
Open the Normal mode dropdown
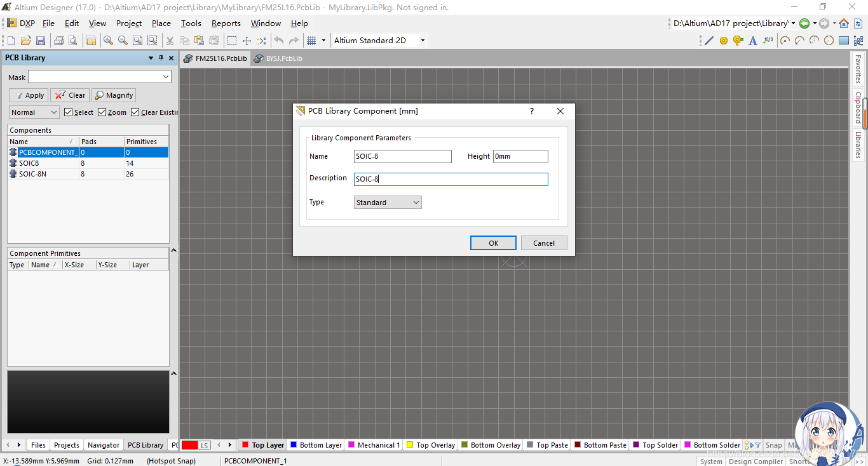34,112
